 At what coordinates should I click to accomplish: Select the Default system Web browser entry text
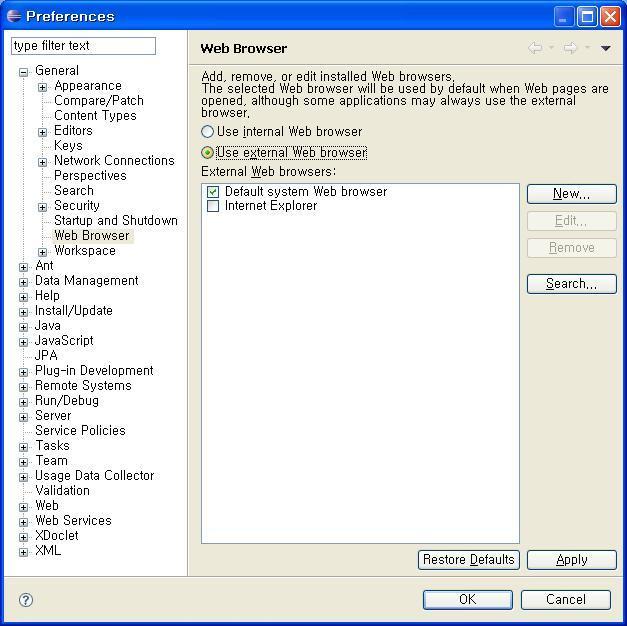click(306, 192)
